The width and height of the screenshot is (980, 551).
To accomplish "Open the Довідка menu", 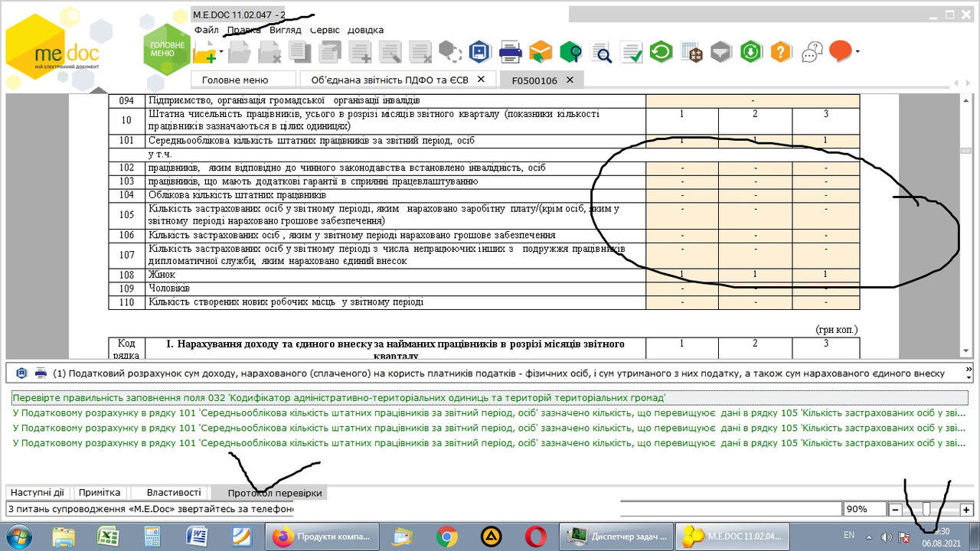I will click(x=366, y=30).
